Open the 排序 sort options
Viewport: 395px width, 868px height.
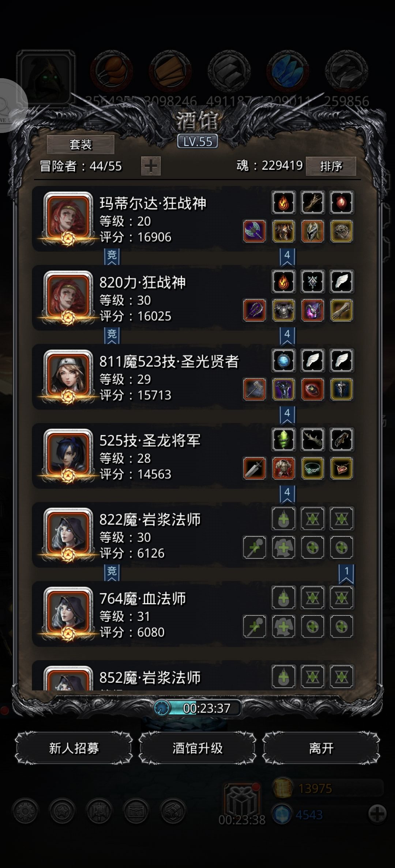[331, 166]
